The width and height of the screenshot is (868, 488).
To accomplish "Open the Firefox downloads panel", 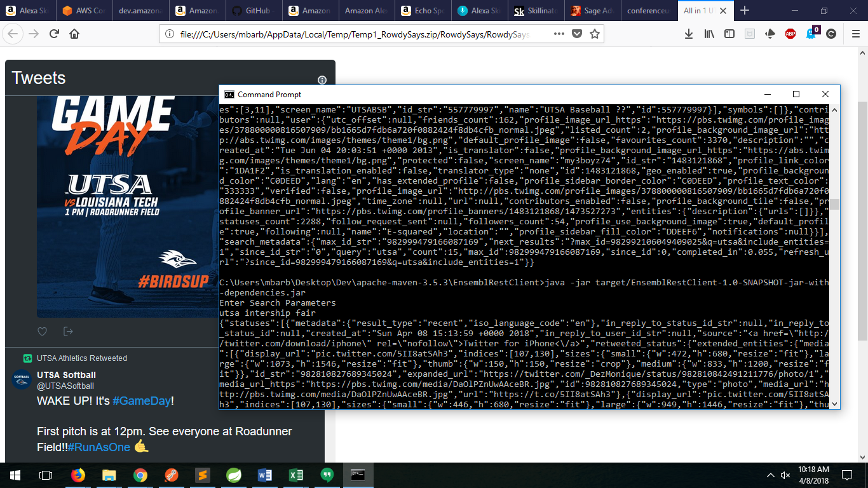I will [688, 34].
